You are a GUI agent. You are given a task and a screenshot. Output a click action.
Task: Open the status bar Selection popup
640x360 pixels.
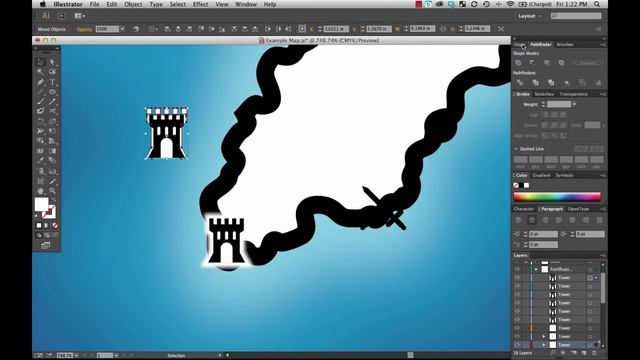(220, 356)
